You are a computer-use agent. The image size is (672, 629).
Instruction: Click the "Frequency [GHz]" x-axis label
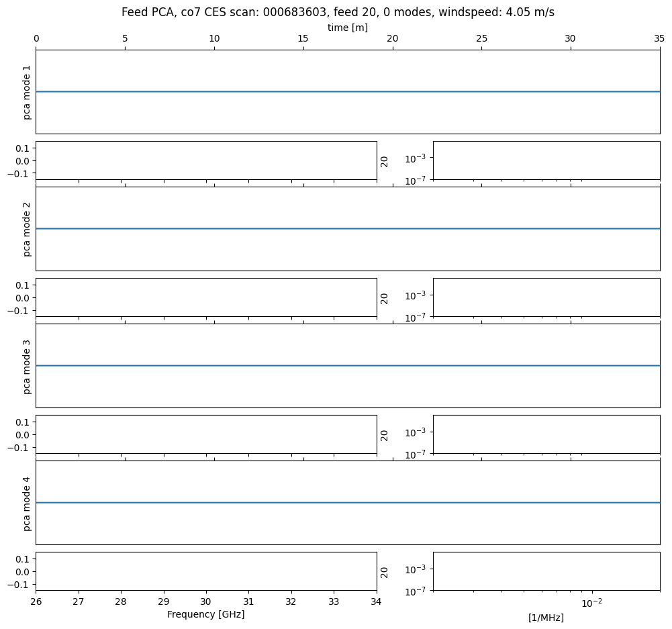(x=205, y=614)
